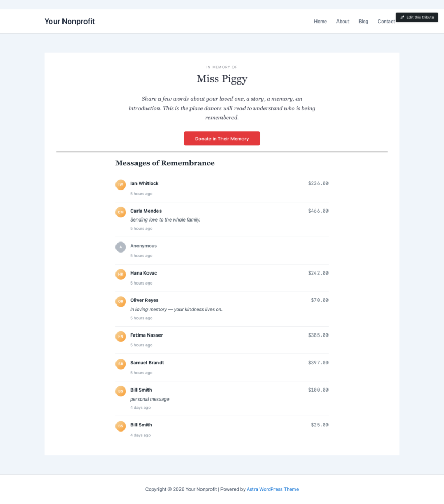The height and width of the screenshot is (504, 444).
Task: Click Bill Smith's $100.00 donation amount
Action: coord(318,390)
